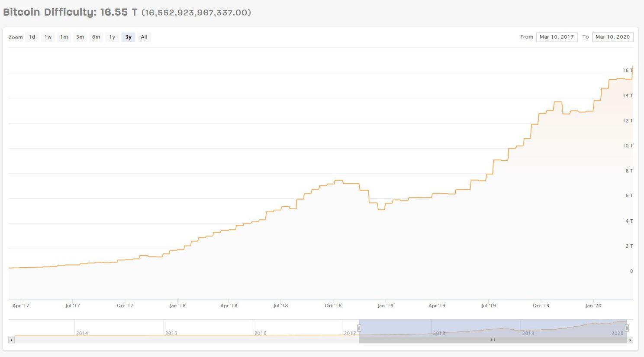Click the Jan '20 axis label

(593, 305)
